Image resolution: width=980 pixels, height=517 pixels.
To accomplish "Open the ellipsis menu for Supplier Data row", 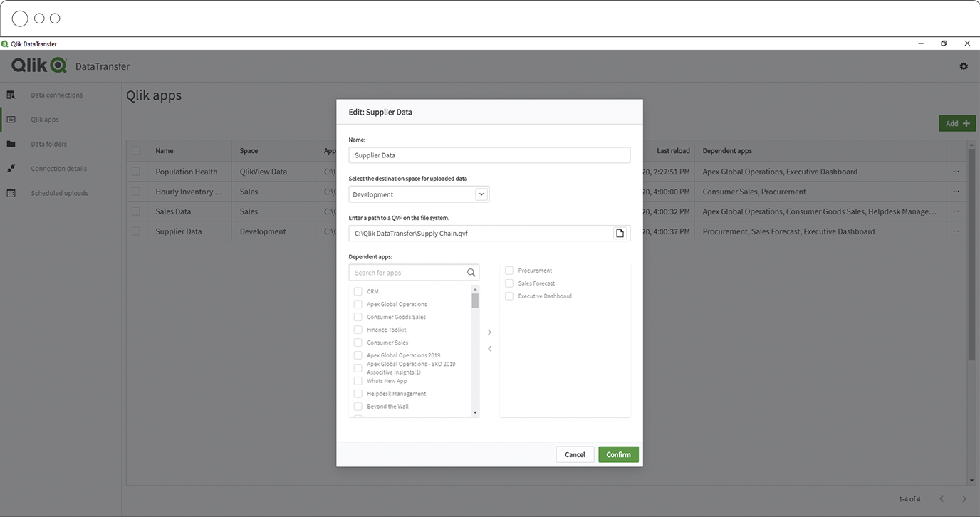I will tap(956, 231).
